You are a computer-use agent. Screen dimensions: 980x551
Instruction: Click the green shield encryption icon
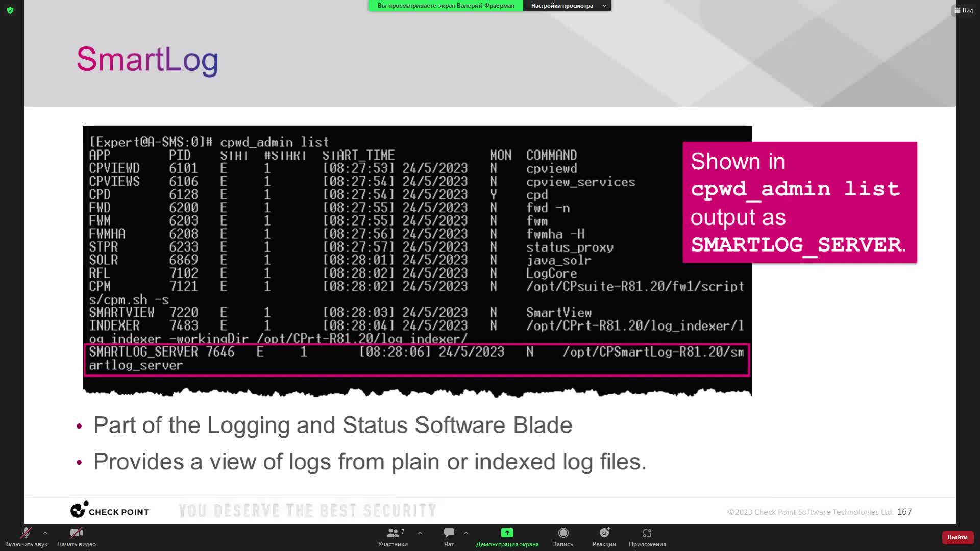click(x=10, y=10)
